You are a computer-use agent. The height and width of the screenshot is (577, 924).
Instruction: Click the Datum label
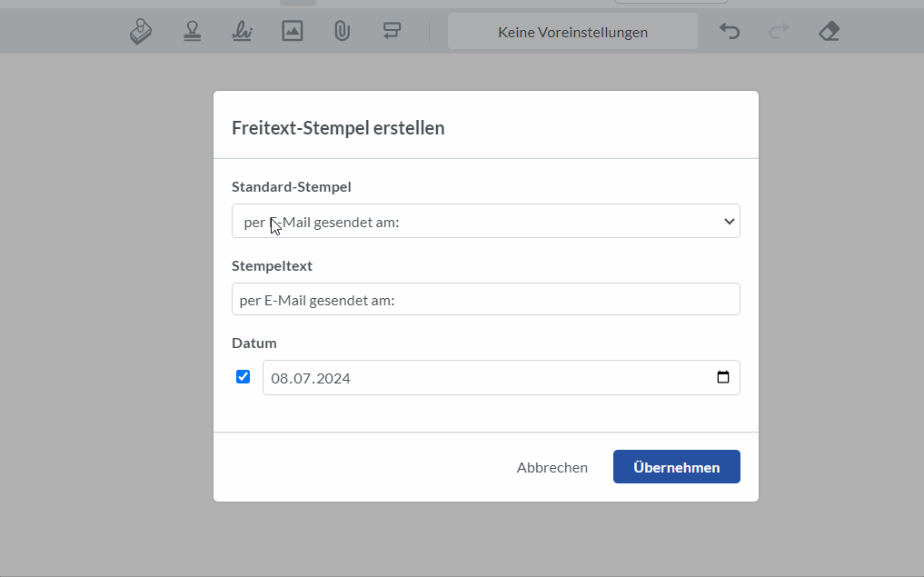click(x=254, y=343)
